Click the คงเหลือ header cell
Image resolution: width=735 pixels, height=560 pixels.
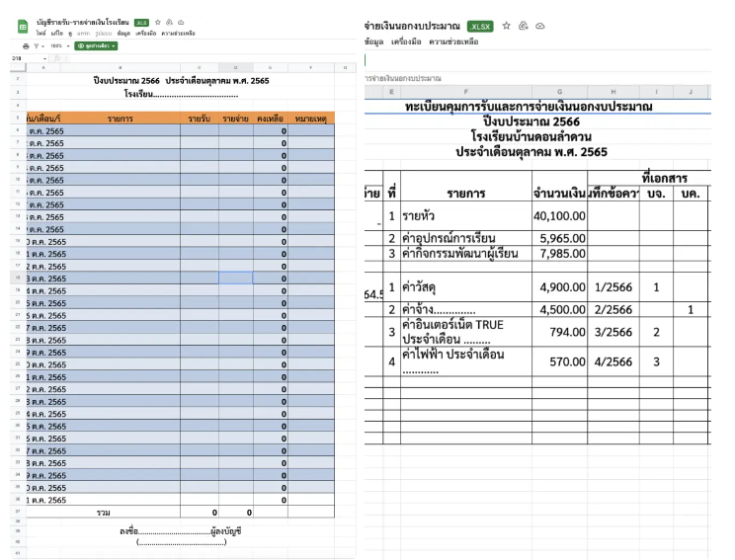(271, 119)
